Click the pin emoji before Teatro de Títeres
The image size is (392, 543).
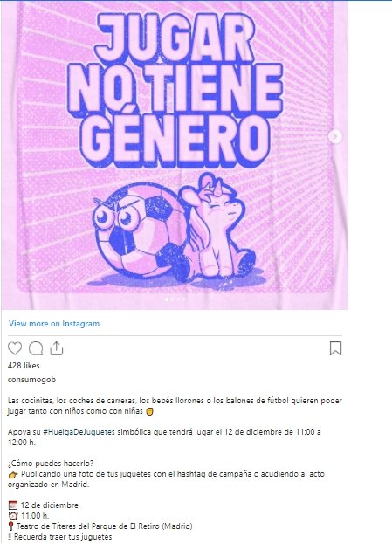10,526
